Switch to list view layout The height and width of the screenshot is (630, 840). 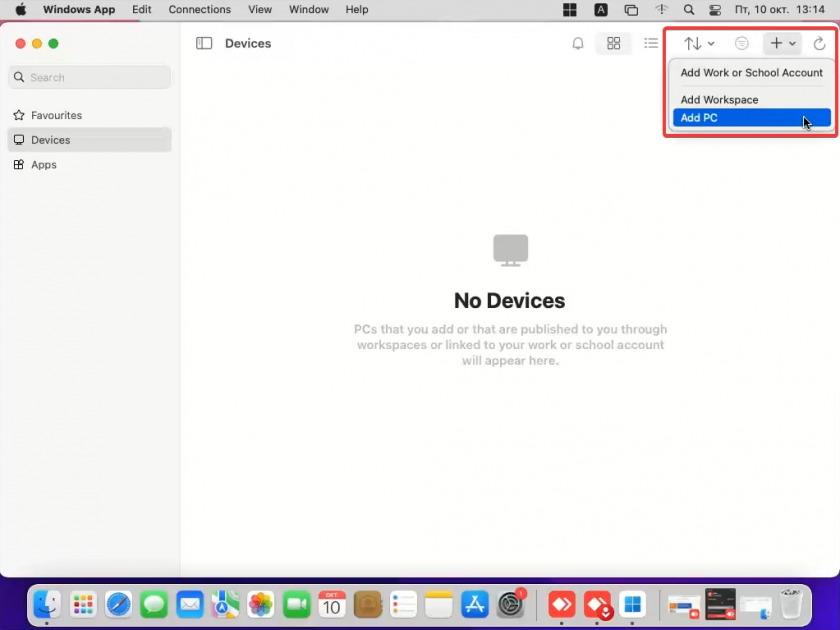click(651, 44)
